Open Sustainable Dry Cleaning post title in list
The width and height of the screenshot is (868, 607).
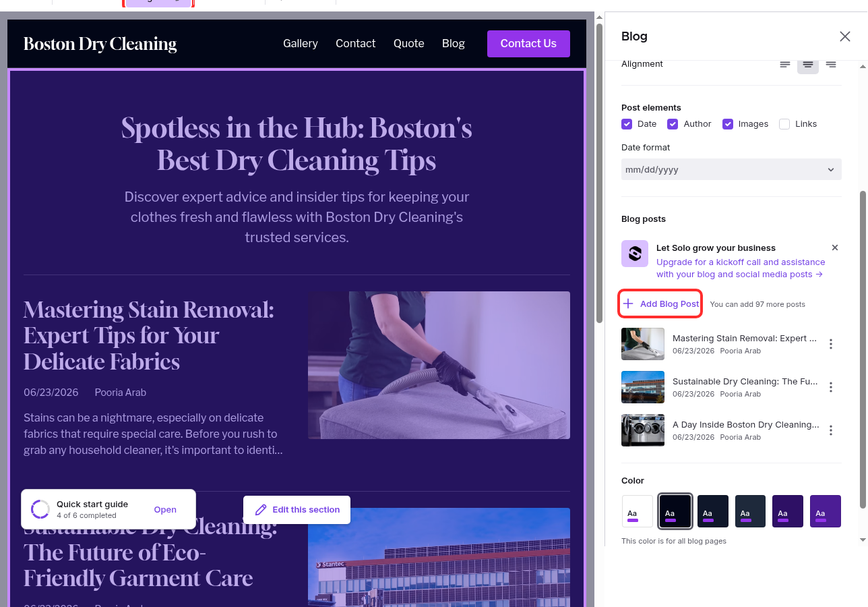point(745,382)
